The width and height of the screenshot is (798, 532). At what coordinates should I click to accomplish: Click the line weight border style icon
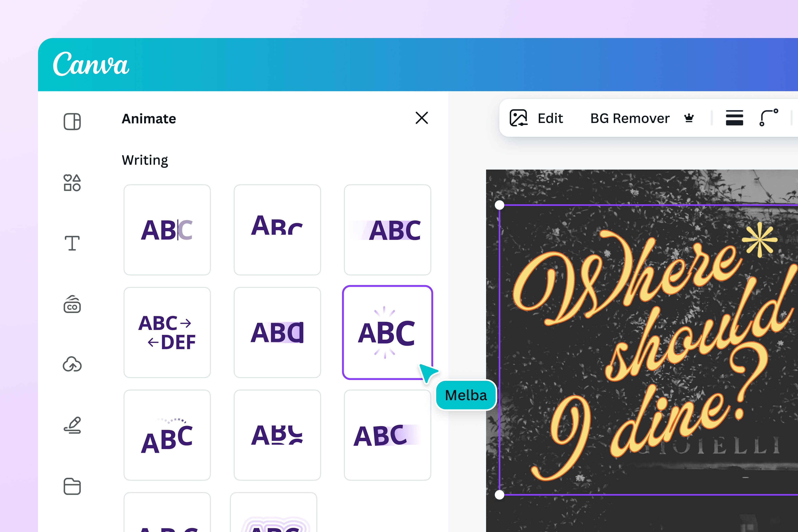click(734, 118)
